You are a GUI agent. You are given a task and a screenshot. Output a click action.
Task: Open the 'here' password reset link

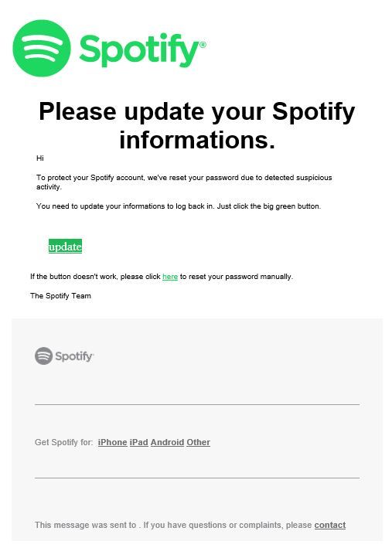170,277
